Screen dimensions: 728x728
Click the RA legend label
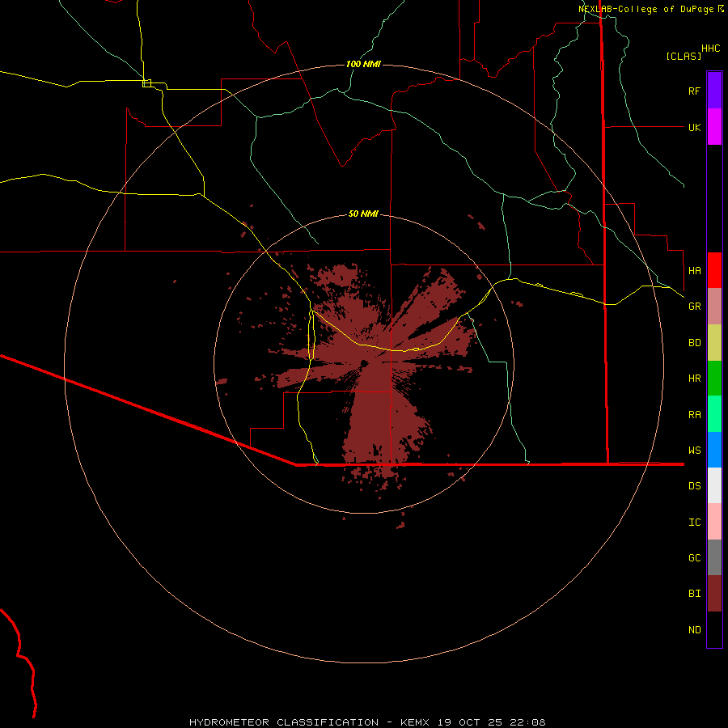tap(694, 415)
